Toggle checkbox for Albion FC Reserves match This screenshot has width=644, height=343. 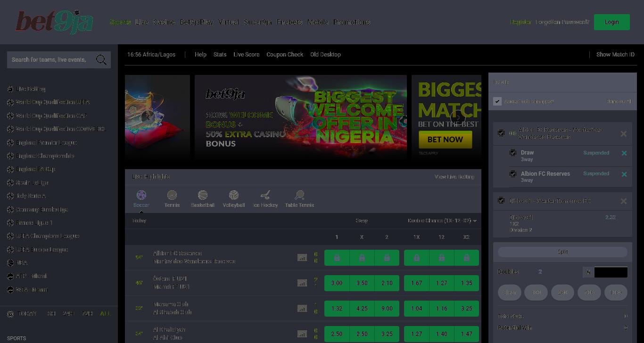501,133
